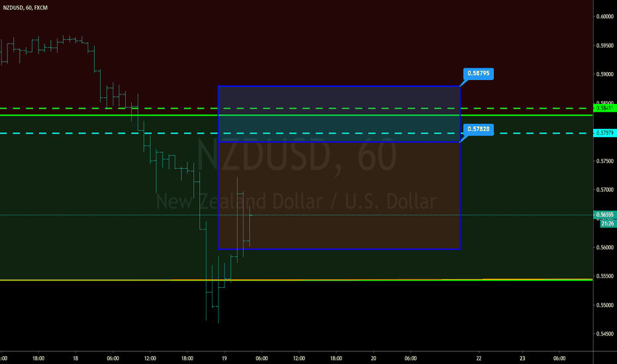Select the 0.57828 price callout label
This screenshot has height=364, width=617.
(x=479, y=129)
